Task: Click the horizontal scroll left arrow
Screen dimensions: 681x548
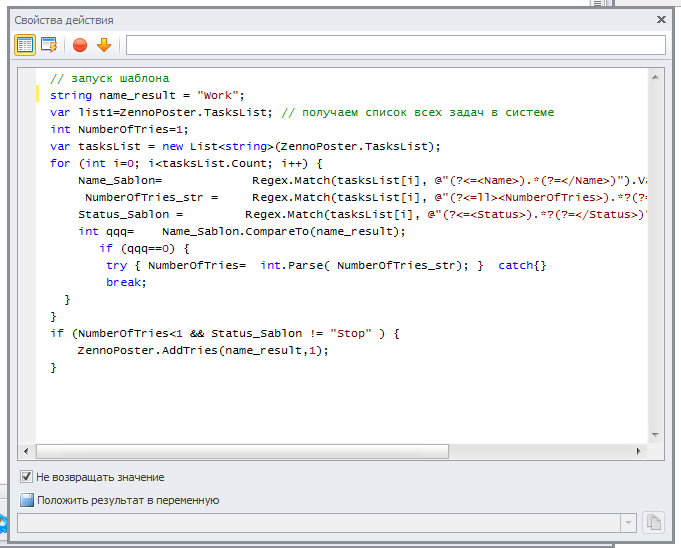Action: [x=26, y=451]
